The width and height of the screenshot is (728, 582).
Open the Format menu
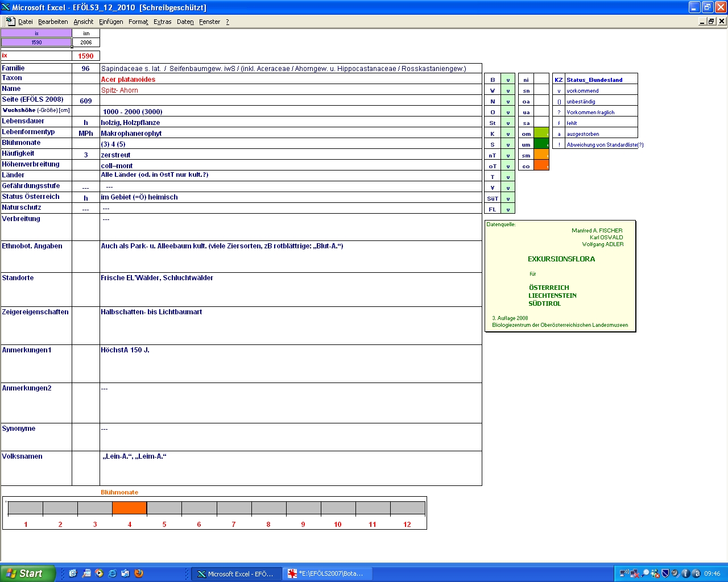tap(138, 22)
